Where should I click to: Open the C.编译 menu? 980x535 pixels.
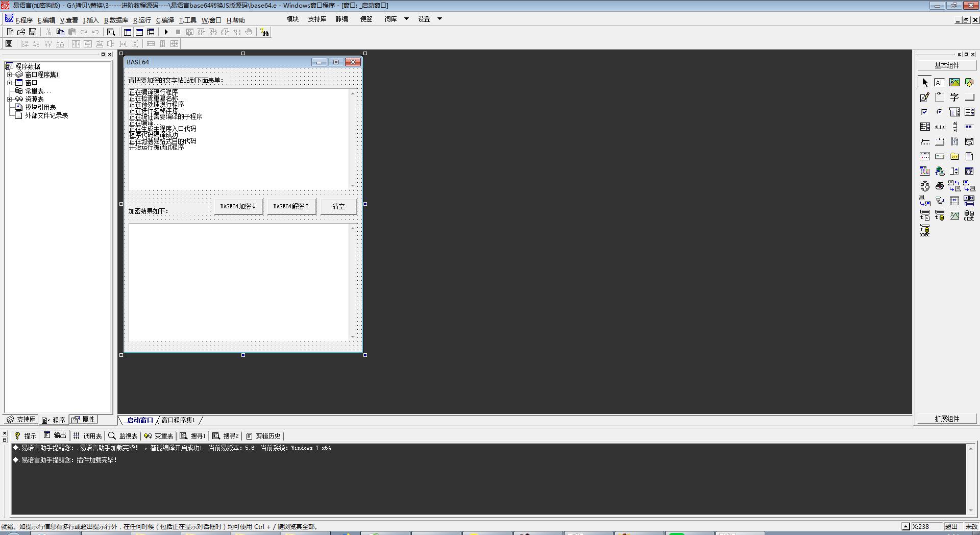pyautogui.click(x=165, y=20)
